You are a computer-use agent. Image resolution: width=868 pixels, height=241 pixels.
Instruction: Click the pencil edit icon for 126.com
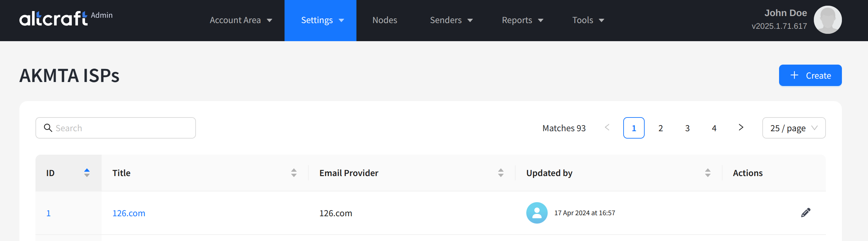pos(805,213)
